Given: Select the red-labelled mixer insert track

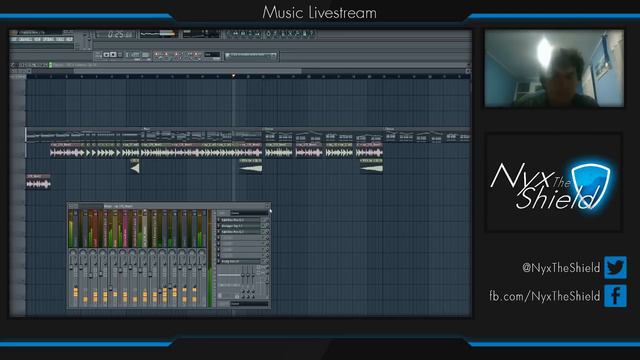Looking at the screenshot, I should (x=95, y=229).
